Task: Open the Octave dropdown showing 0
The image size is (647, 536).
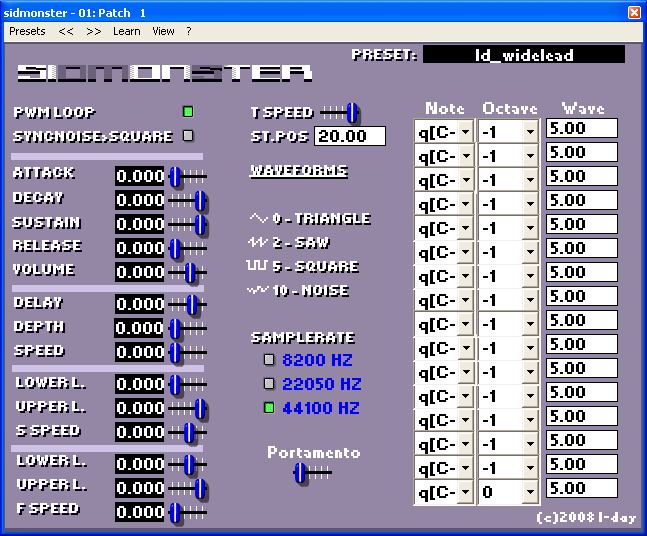Action: (508, 492)
